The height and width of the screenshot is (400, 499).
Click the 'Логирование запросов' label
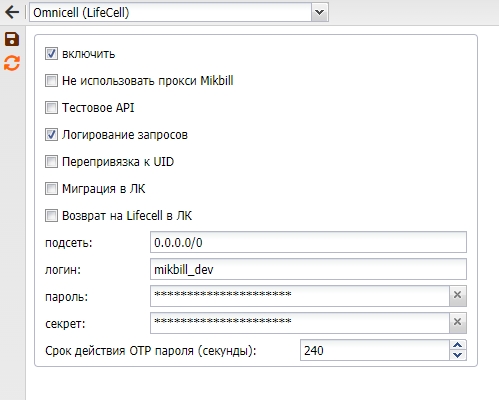click(x=125, y=135)
